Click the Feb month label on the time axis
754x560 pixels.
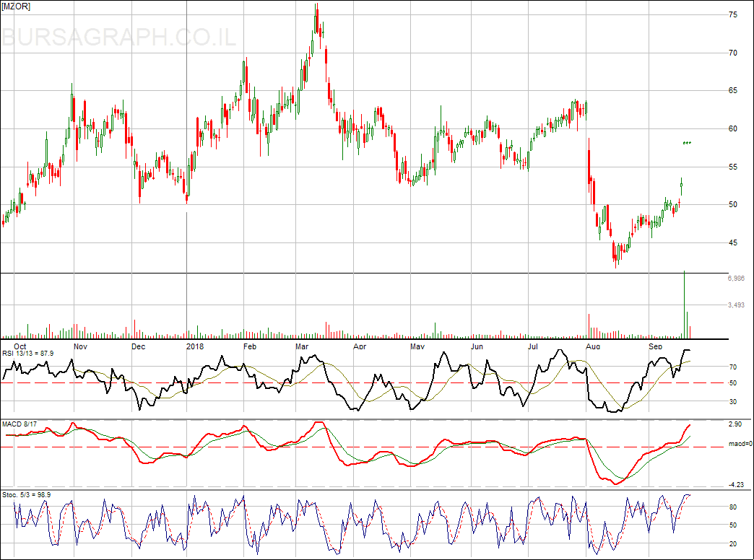click(x=250, y=346)
